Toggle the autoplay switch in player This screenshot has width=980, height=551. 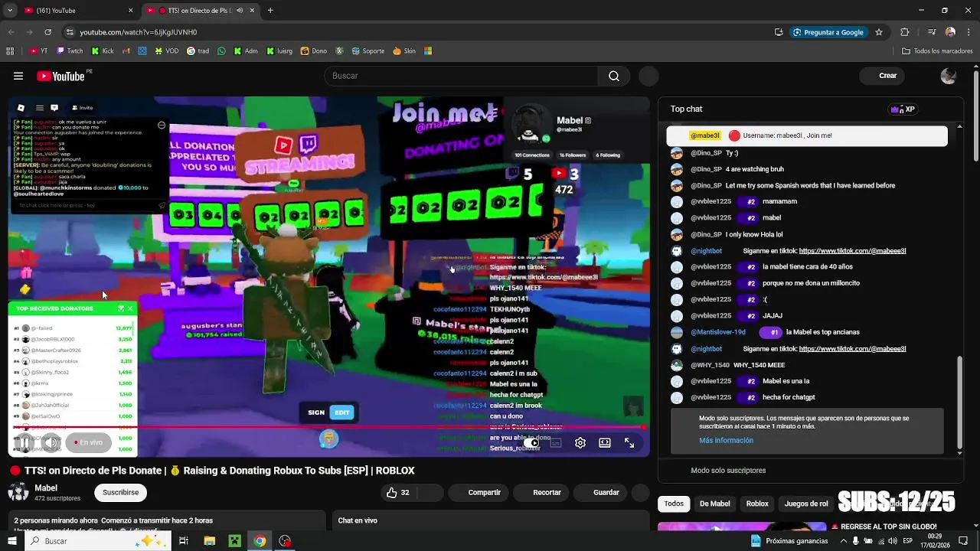(531, 443)
